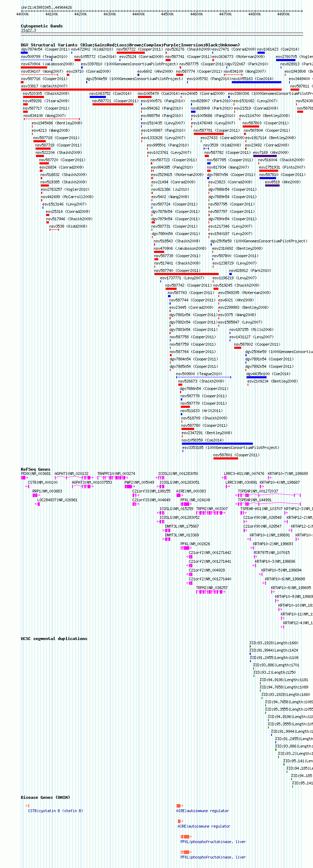Viewport: 313px width, 868px height.
Task: Open the ICOSLG|NM_015259 gene label
Action: (177, 509)
